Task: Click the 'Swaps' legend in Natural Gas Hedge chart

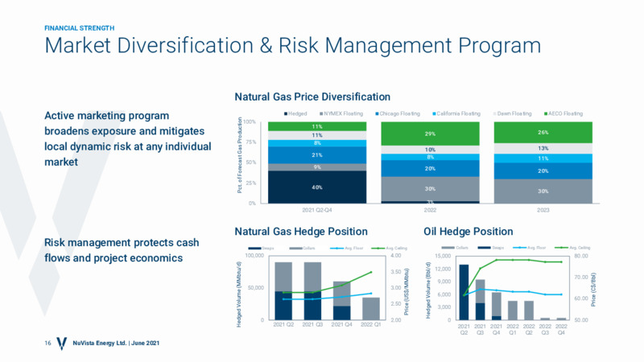Action: tap(261, 248)
